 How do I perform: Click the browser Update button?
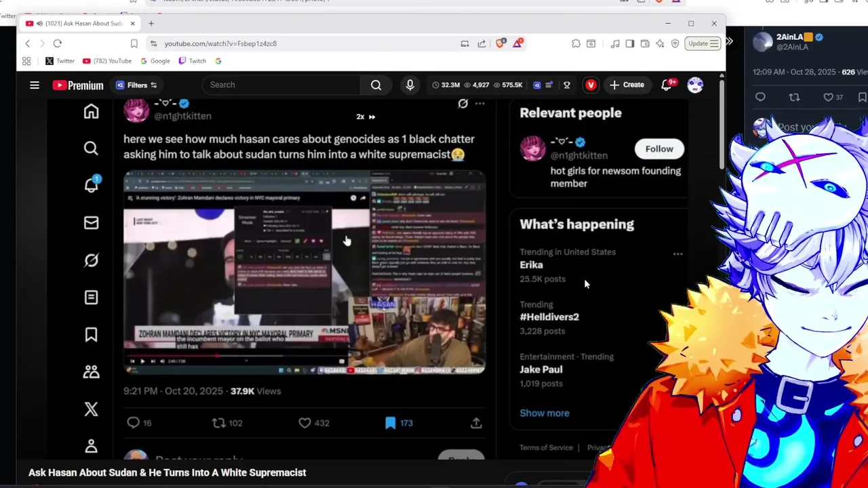click(x=703, y=43)
